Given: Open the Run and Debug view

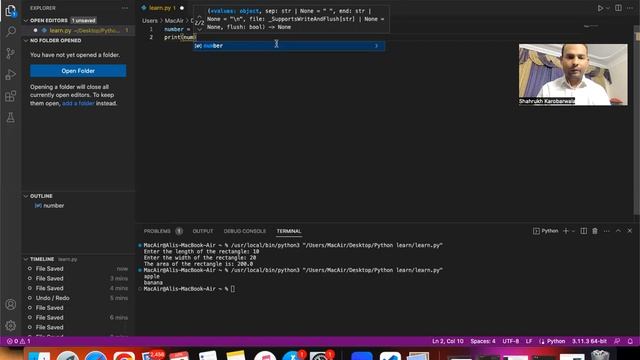Looking at the screenshot, I should [x=11, y=75].
